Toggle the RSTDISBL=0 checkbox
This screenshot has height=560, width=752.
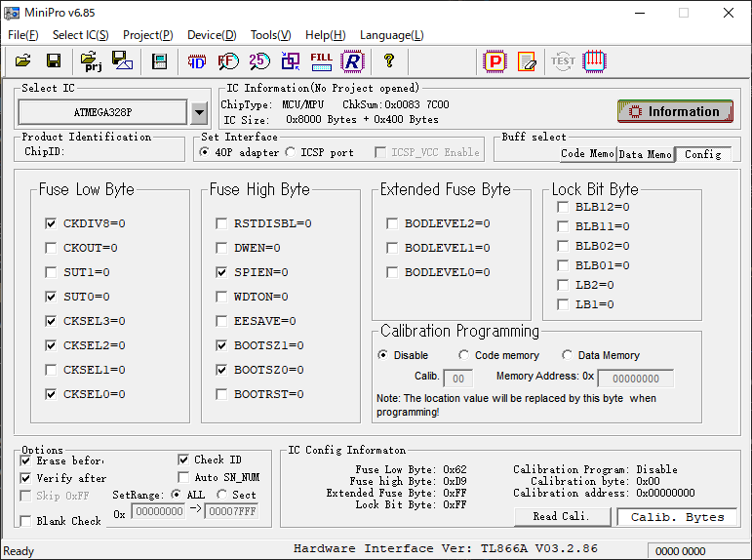point(221,223)
